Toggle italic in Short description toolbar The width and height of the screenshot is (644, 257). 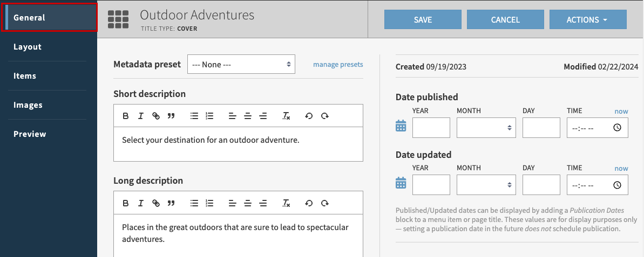click(x=140, y=116)
